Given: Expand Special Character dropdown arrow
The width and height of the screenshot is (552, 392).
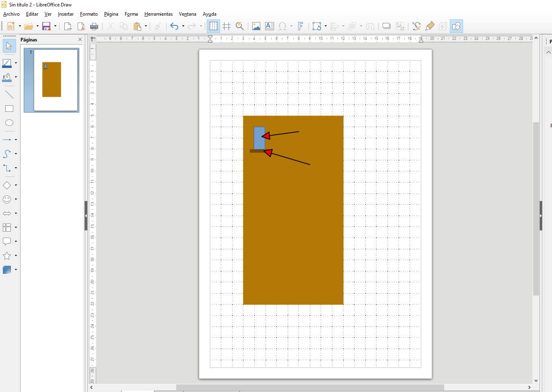Looking at the screenshot, I should [x=291, y=26].
